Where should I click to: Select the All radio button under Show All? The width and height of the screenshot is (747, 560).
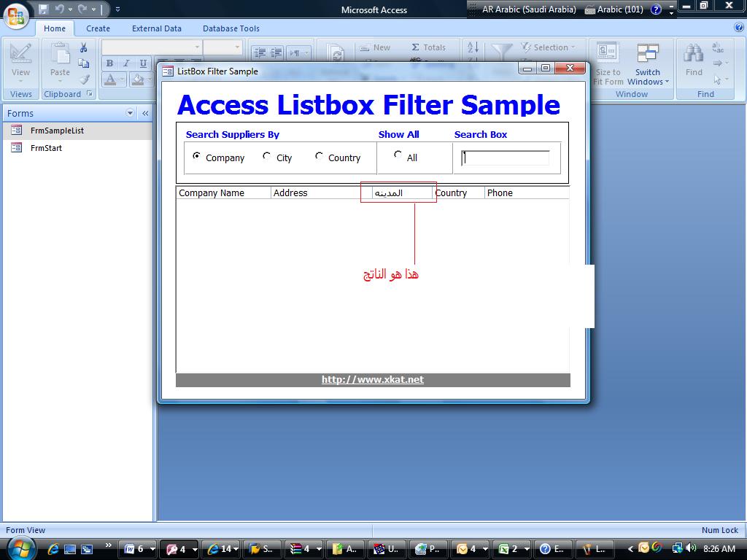point(398,155)
